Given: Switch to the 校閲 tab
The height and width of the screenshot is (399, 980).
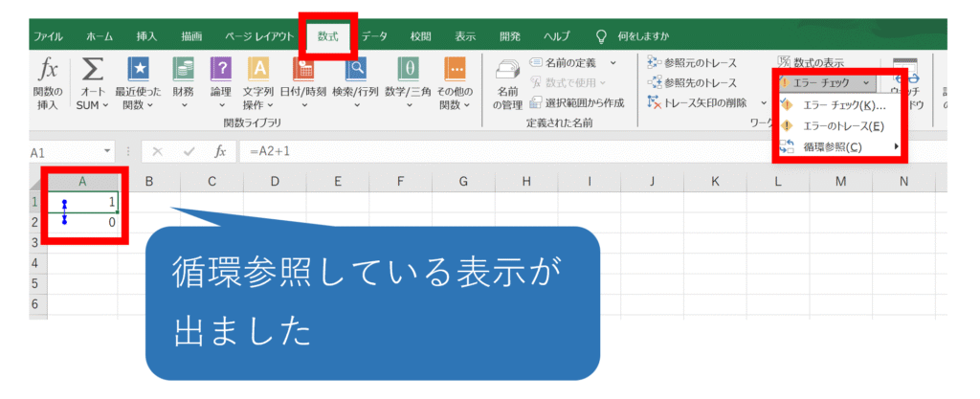Looking at the screenshot, I should coord(421,36).
